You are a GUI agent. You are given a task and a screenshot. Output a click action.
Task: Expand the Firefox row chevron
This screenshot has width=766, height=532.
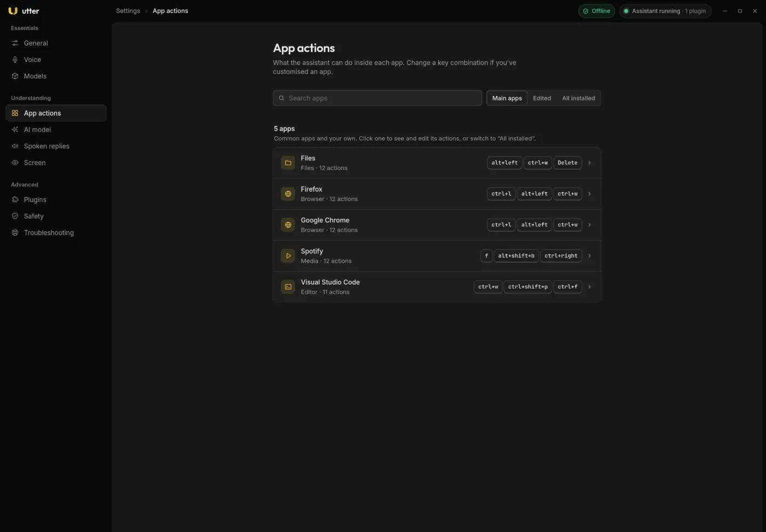(589, 194)
